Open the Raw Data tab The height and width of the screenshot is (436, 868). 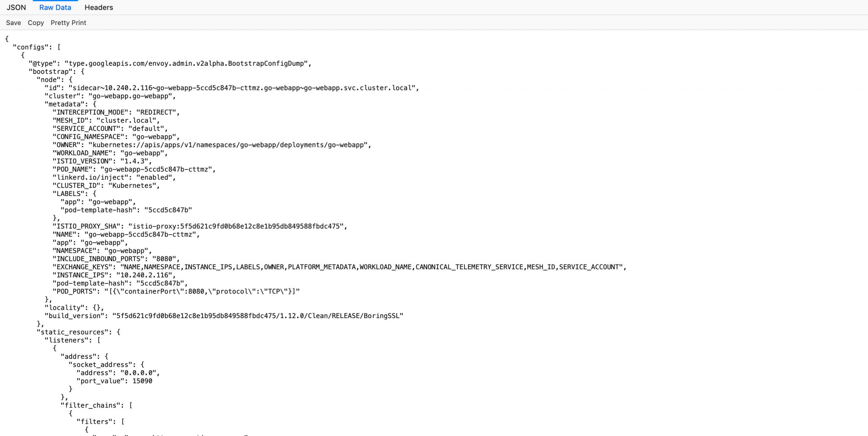pos(55,7)
